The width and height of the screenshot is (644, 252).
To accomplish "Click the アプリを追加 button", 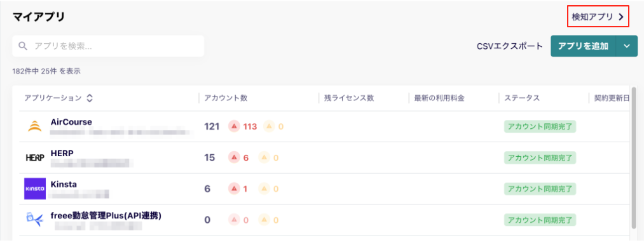I will point(583,46).
